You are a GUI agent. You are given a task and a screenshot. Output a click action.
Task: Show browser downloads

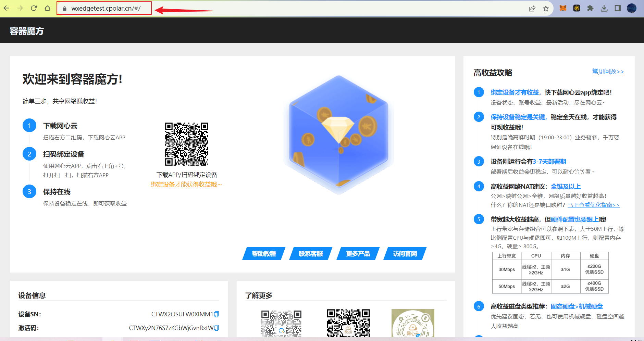tap(604, 8)
